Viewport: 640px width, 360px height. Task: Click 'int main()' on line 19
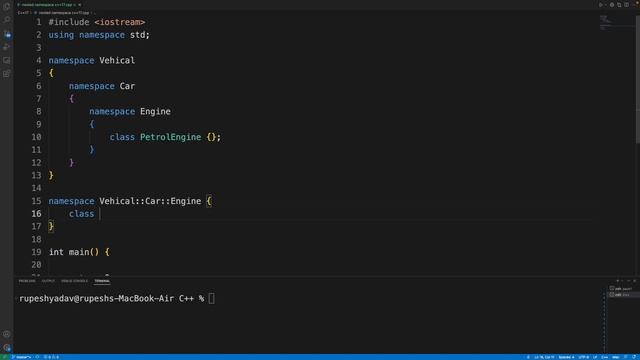[x=74, y=252]
